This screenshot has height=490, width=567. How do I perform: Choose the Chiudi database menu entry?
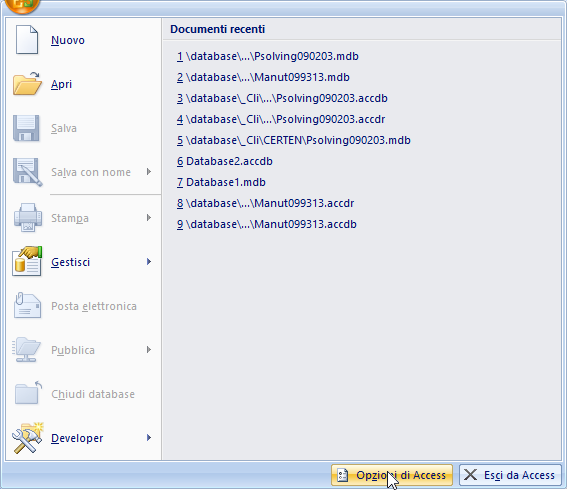[83, 393]
